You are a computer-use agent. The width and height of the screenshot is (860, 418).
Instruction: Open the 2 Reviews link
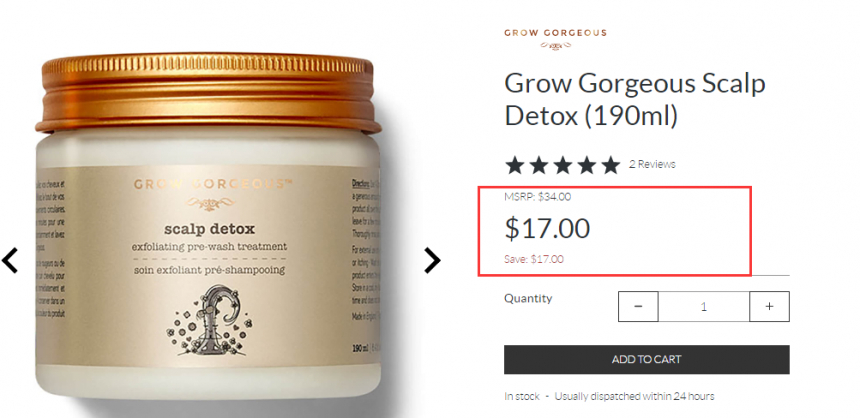[652, 164]
